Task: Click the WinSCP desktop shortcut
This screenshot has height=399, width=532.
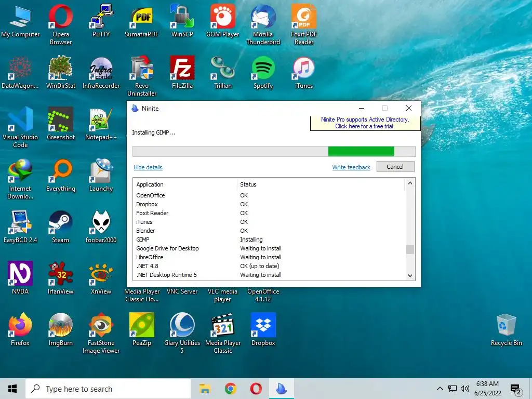Action: pos(182,21)
